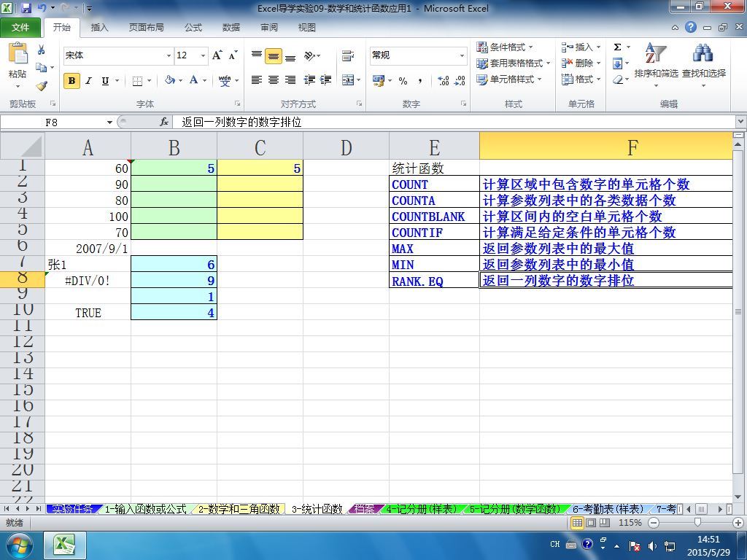This screenshot has width=747, height=560.
Task: Open the number format dropdown 常规
Action: [x=462, y=55]
